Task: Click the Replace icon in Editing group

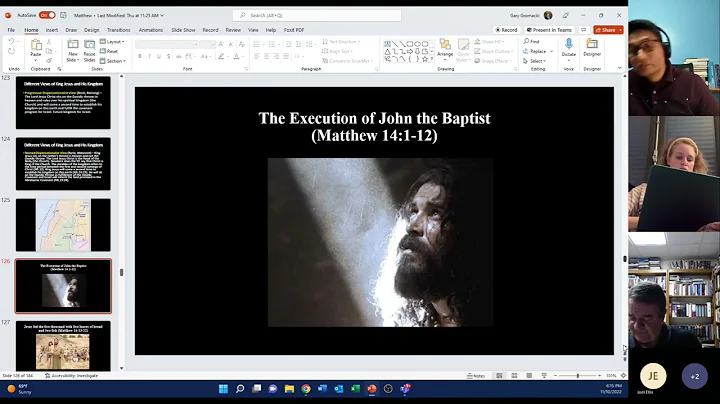Action: click(x=526, y=51)
